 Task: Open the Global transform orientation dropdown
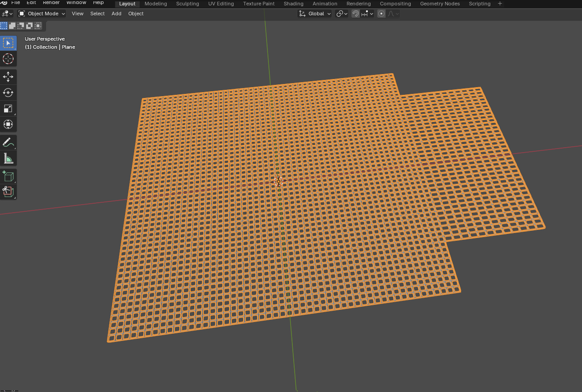tap(315, 14)
